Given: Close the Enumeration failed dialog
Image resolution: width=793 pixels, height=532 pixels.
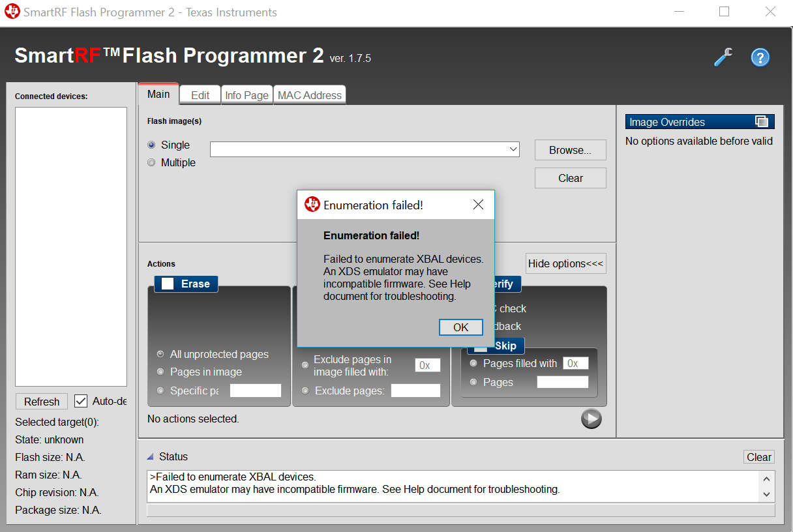Looking at the screenshot, I should point(478,205).
